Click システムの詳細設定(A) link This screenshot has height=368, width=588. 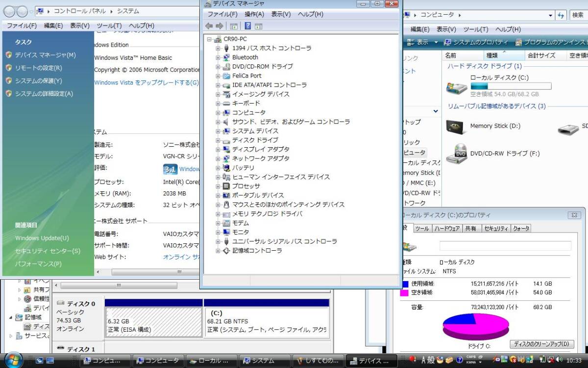(44, 93)
